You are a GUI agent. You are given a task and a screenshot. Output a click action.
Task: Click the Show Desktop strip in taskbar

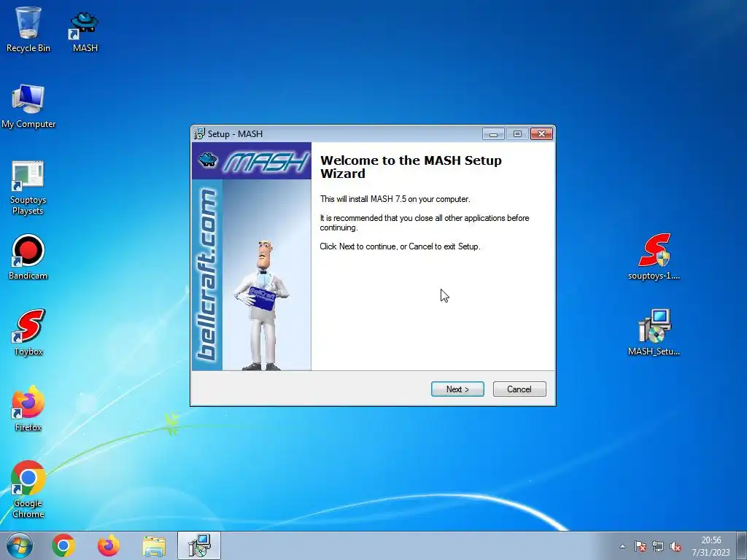point(743,545)
